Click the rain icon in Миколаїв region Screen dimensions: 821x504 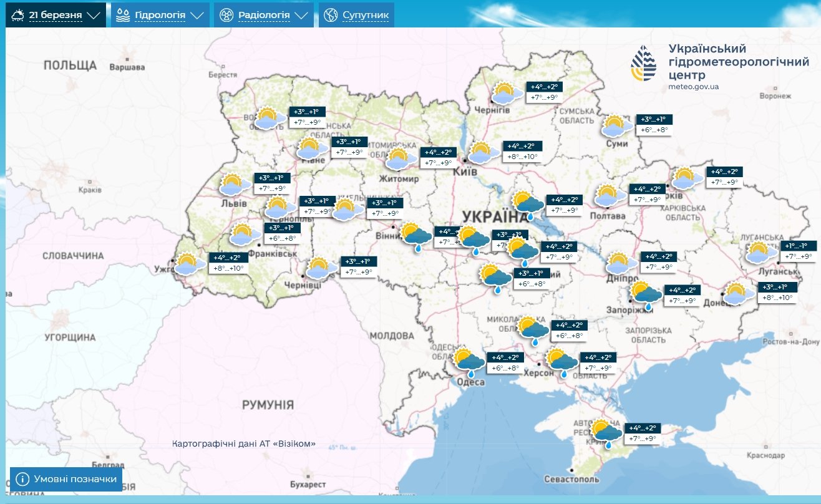point(533,331)
